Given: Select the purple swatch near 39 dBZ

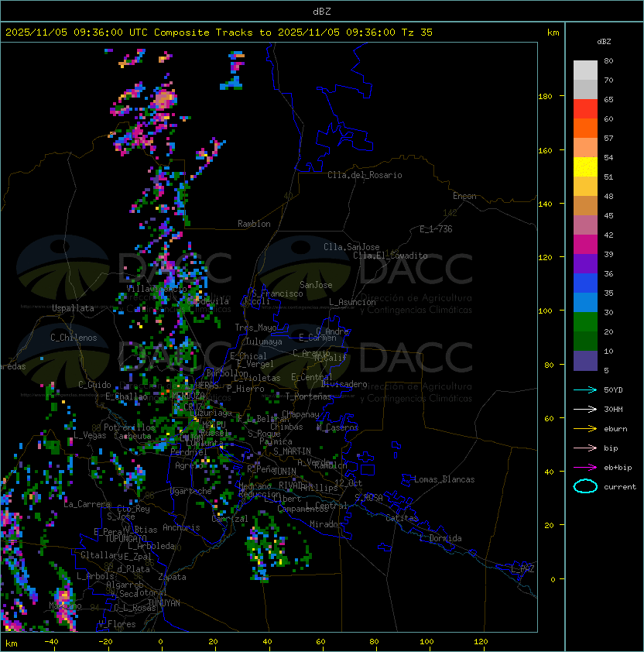Looking at the screenshot, I should (x=585, y=264).
